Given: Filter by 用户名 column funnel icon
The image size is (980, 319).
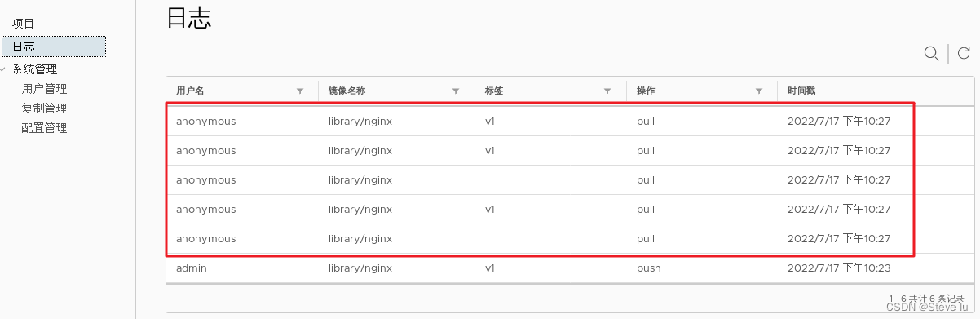Looking at the screenshot, I should 300,91.
